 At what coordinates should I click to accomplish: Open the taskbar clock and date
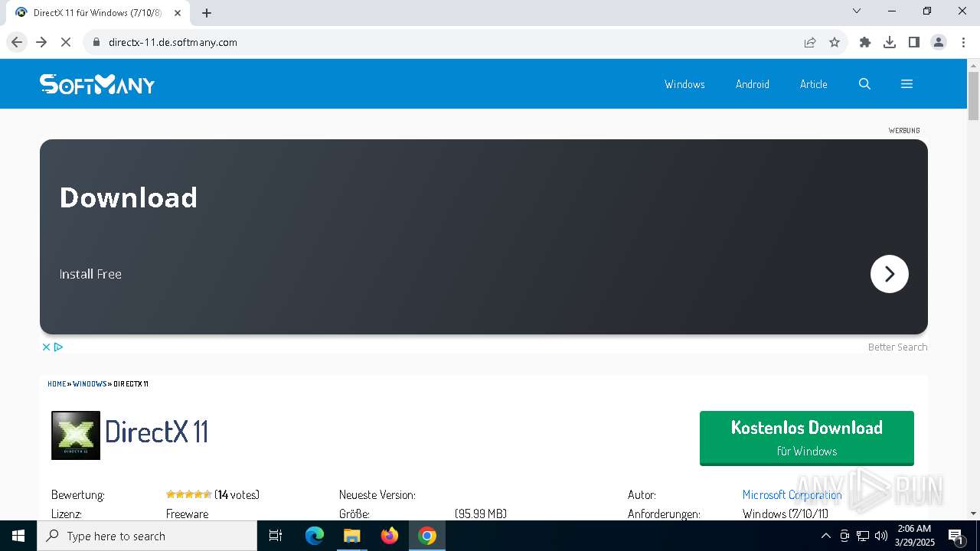(914, 536)
